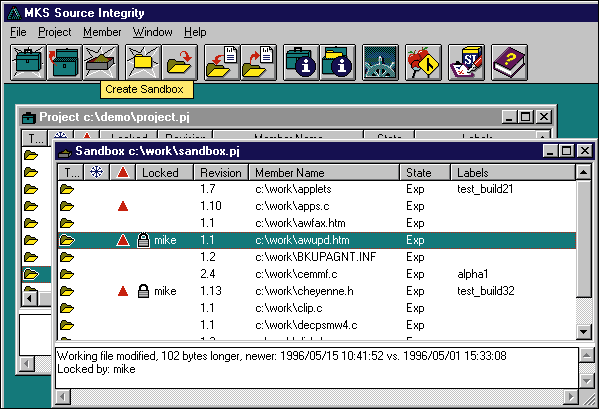This screenshot has width=599, height=409.
Task: Click the check-in document to folder icon
Action: click(x=222, y=62)
